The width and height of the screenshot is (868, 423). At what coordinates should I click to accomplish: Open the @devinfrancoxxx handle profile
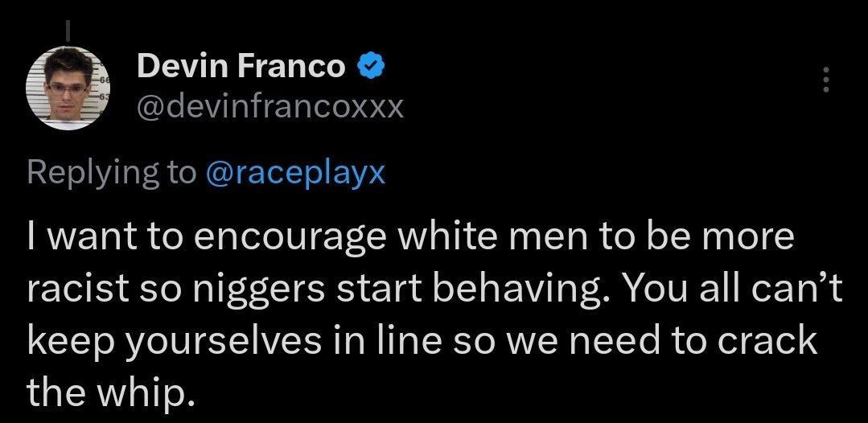click(x=270, y=107)
